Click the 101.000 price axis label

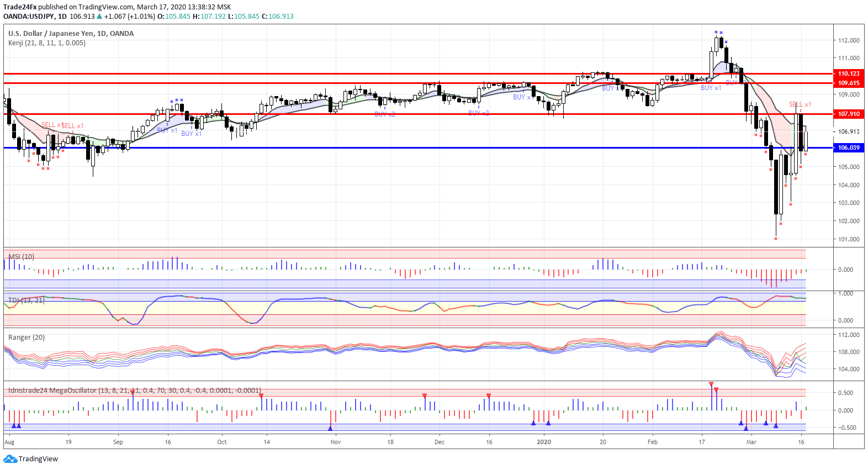click(x=849, y=239)
